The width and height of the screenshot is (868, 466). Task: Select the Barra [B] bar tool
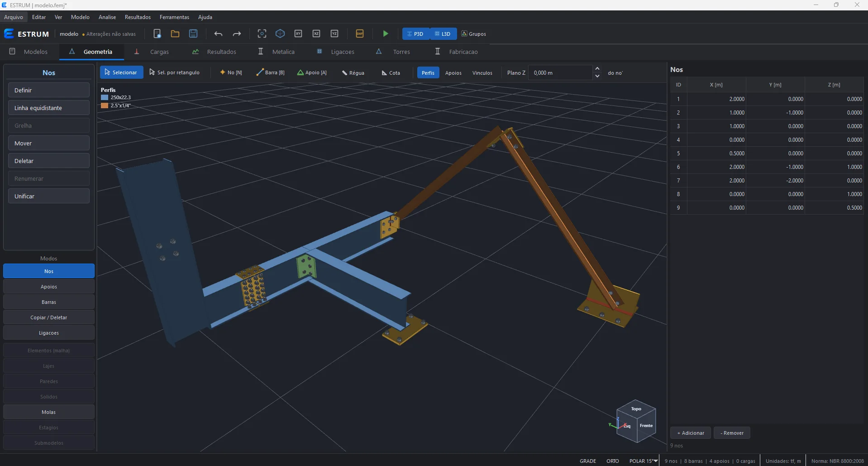[x=270, y=72]
